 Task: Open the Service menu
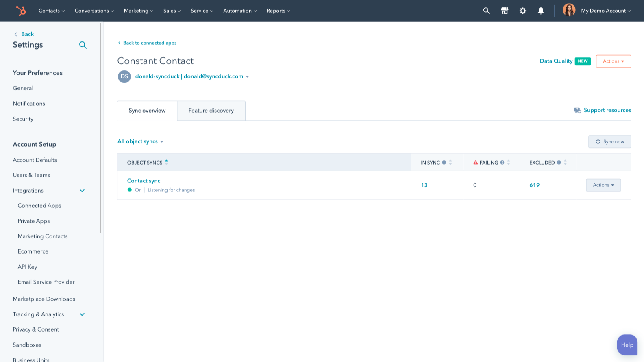point(202,11)
